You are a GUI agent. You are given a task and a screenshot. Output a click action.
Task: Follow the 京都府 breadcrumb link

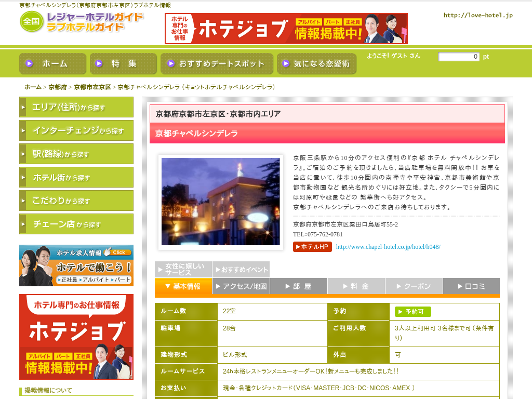(58, 87)
